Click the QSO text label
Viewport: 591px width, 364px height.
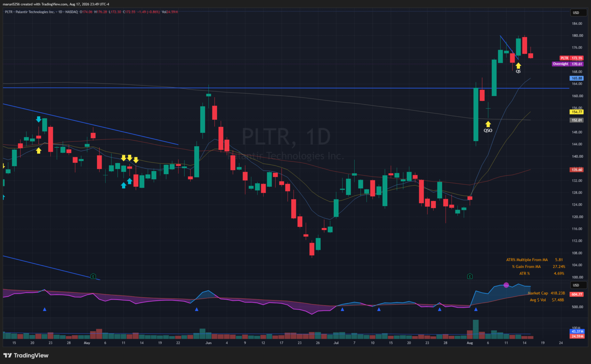point(488,130)
